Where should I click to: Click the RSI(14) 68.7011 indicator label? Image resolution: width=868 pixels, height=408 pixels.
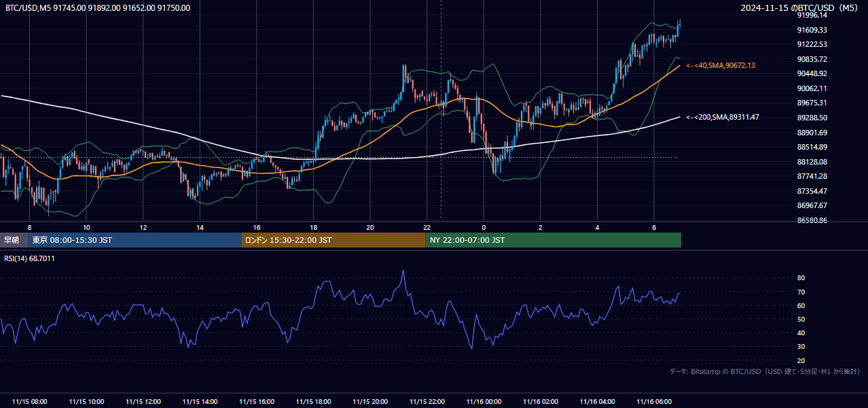[x=30, y=258]
